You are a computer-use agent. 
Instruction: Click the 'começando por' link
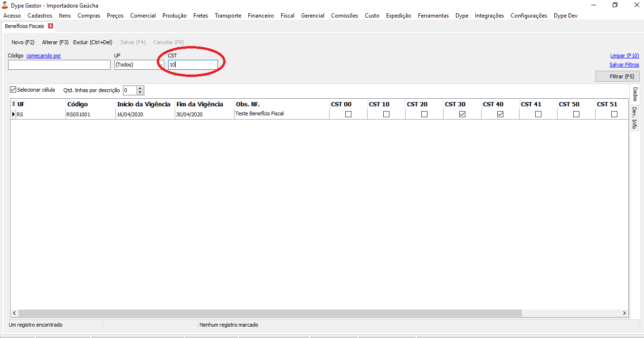(x=44, y=56)
